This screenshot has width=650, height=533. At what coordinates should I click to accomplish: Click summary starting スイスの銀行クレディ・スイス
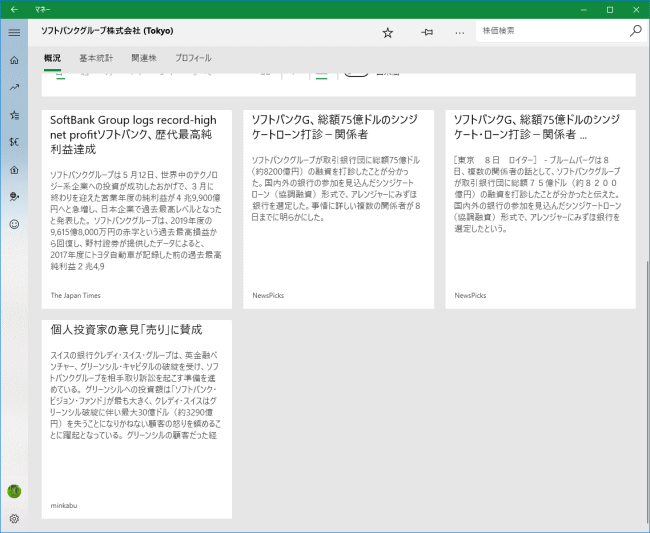[x=135, y=395]
